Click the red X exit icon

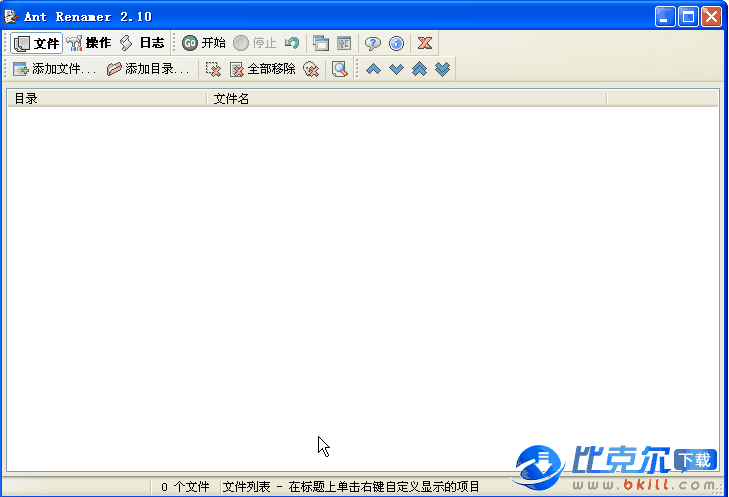click(x=425, y=43)
